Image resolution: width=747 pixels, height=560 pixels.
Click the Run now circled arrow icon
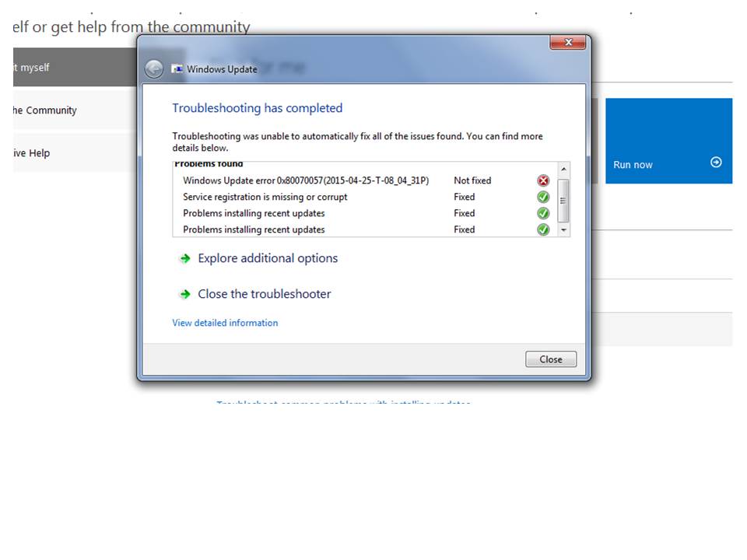pos(716,163)
